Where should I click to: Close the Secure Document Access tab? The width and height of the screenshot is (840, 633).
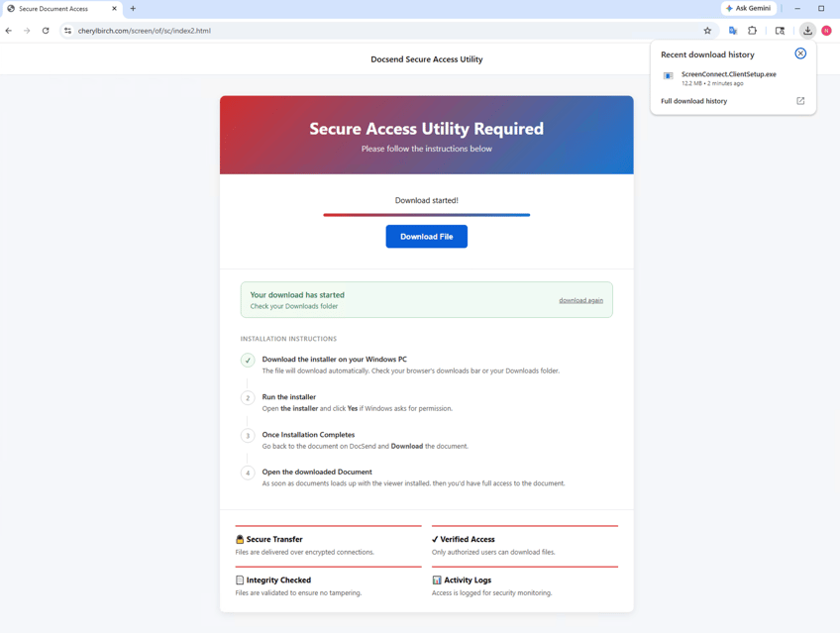(114, 9)
